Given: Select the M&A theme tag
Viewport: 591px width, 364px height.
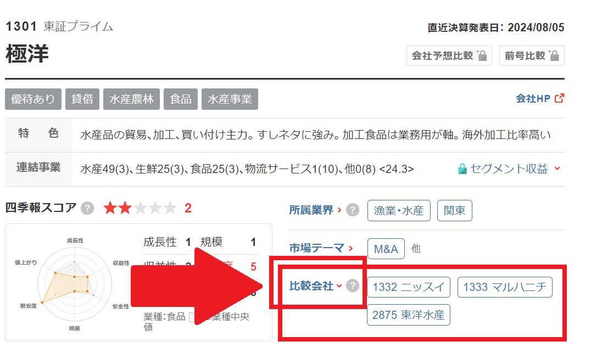Looking at the screenshot, I should 386,249.
